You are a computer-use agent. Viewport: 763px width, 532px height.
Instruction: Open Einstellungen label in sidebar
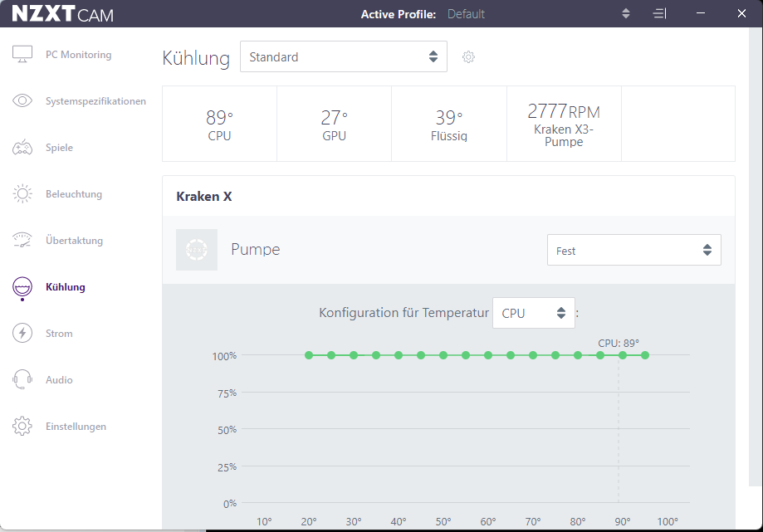(76, 427)
